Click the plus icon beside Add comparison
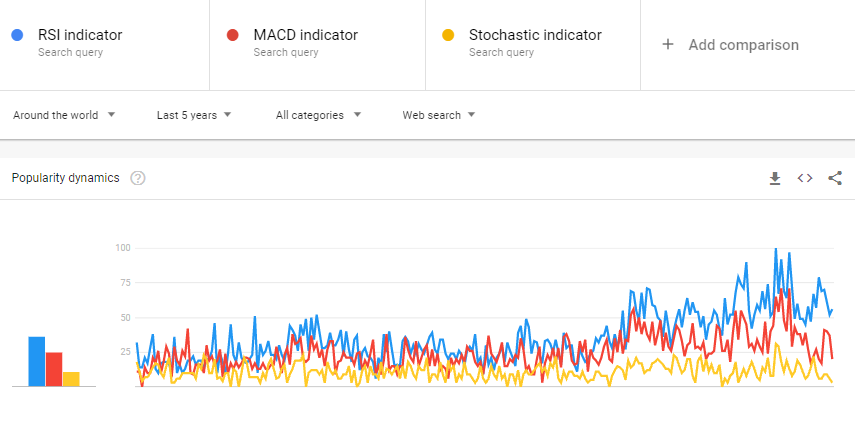 (x=667, y=45)
